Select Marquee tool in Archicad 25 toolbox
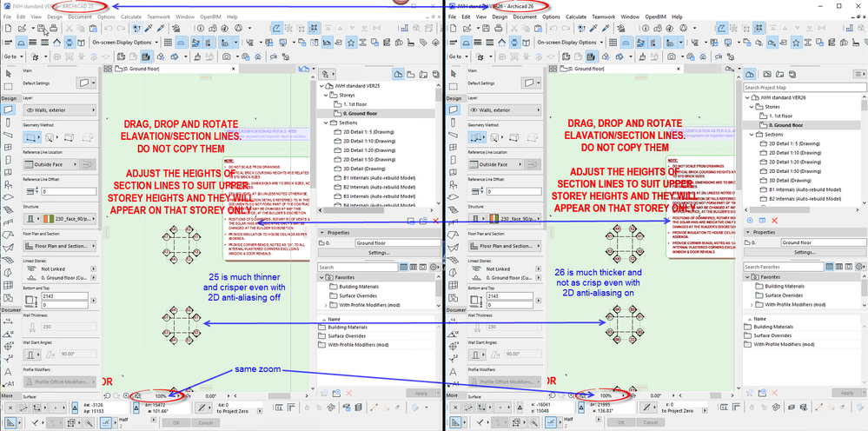868x431 pixels. (x=9, y=86)
